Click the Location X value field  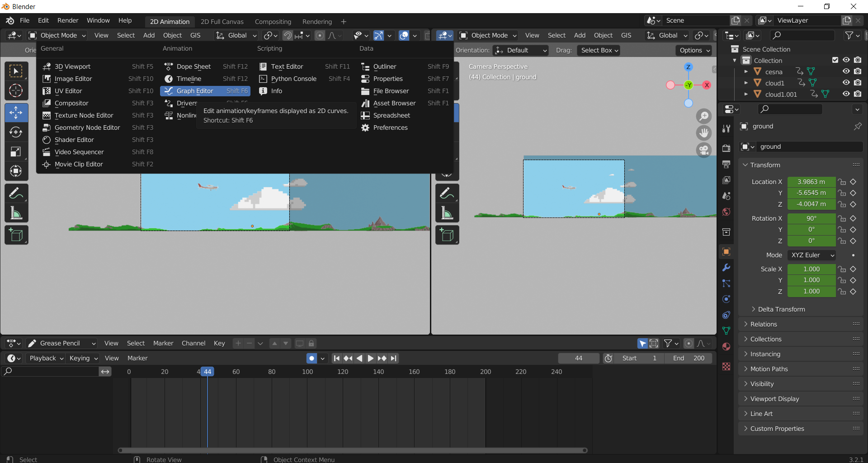click(811, 182)
